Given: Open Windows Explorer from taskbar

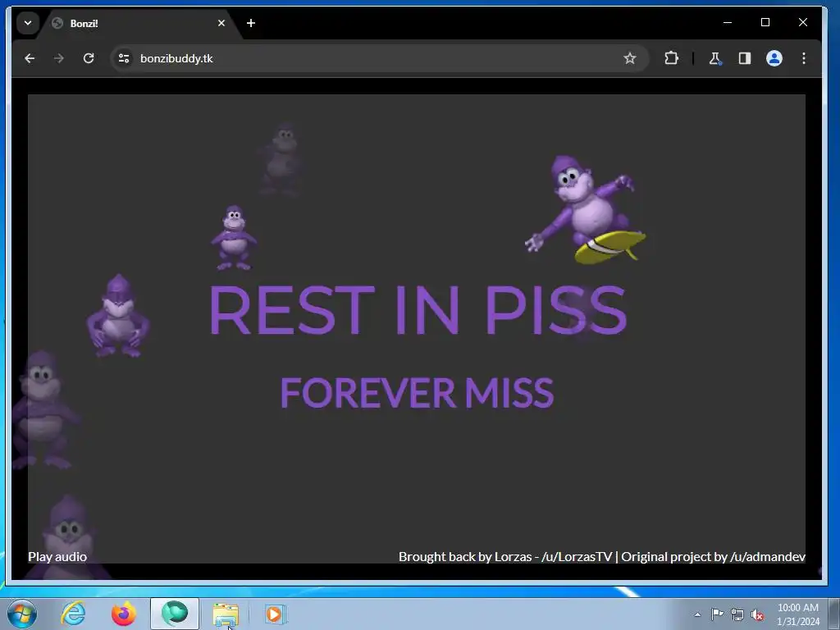Looking at the screenshot, I should point(226,614).
